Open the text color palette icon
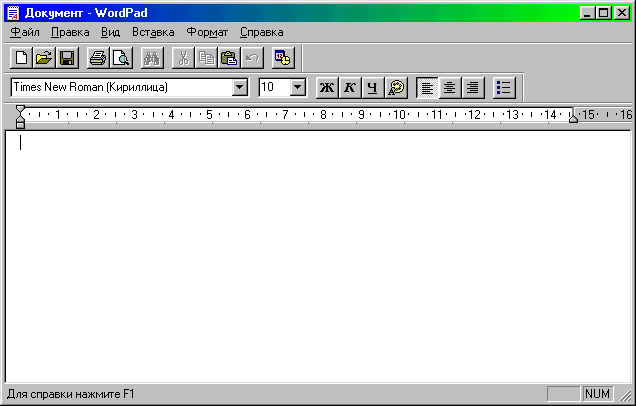This screenshot has height=406, width=636. tap(396, 87)
